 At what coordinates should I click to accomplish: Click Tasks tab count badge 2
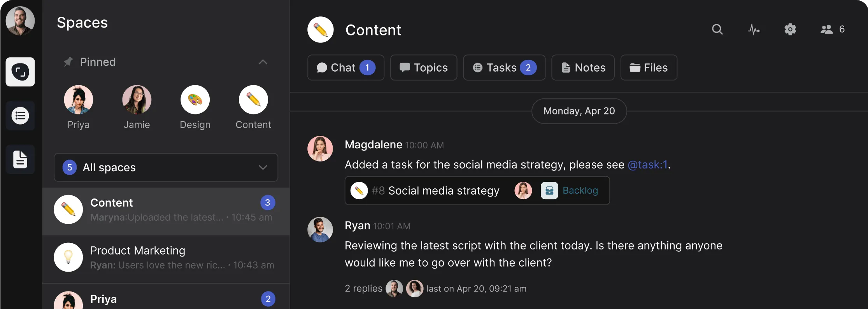pos(528,68)
